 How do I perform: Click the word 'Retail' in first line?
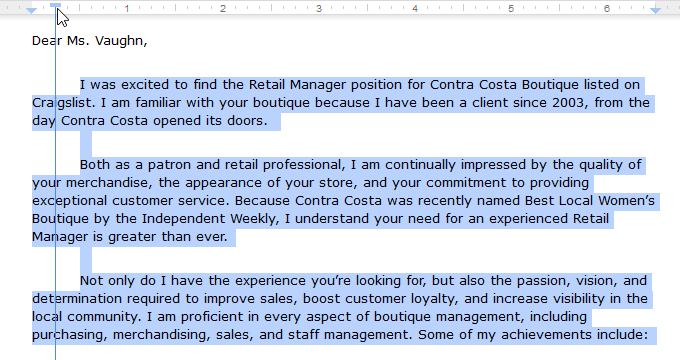[267, 85]
